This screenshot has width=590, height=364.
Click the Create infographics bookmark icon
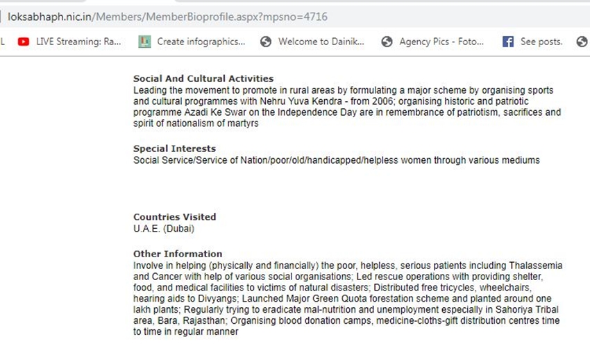click(x=144, y=42)
